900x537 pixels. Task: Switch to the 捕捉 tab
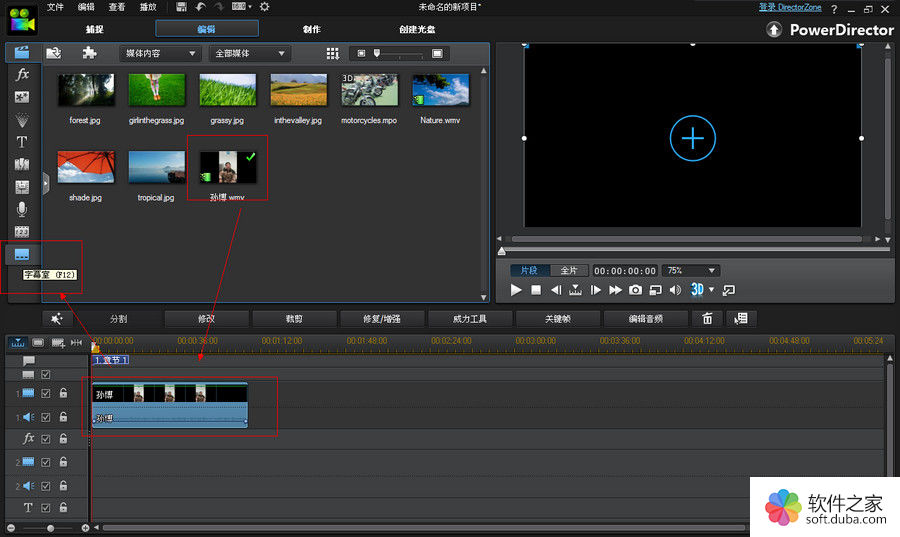click(x=95, y=29)
